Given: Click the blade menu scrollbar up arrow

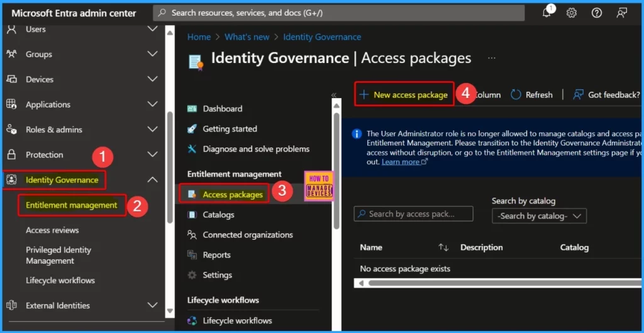Looking at the screenshot, I should [x=337, y=106].
